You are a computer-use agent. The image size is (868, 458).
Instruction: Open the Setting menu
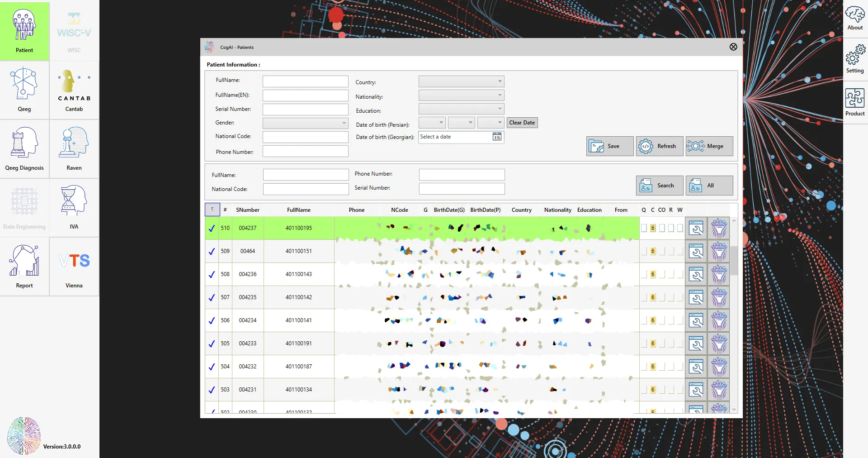click(855, 59)
